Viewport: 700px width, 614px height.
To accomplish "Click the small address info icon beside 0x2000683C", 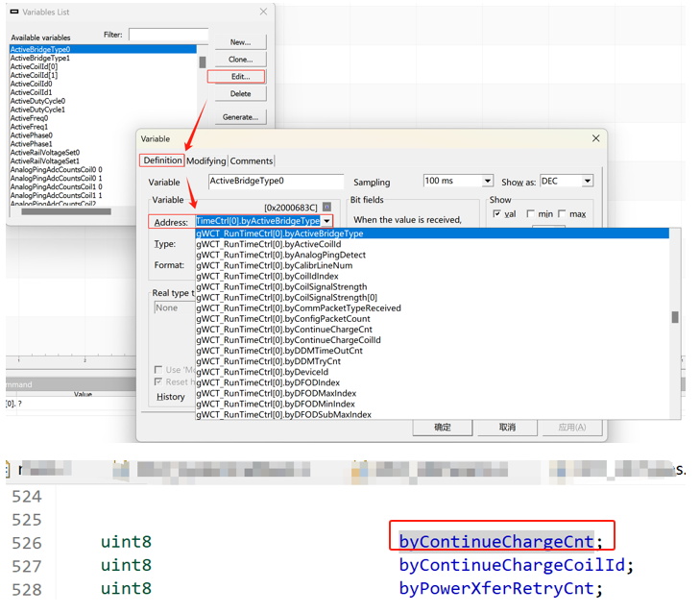I will [x=326, y=207].
